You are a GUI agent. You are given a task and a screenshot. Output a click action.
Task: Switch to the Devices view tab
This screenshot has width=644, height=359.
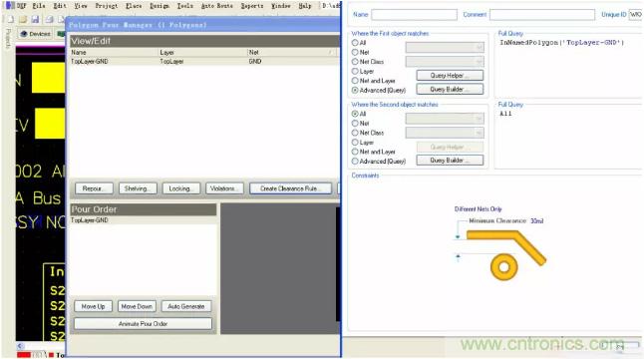(35, 34)
